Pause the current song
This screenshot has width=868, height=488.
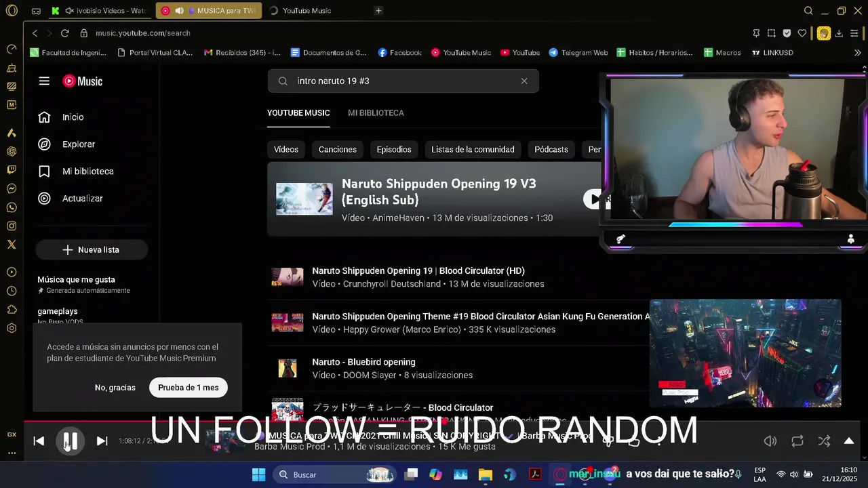[70, 441]
